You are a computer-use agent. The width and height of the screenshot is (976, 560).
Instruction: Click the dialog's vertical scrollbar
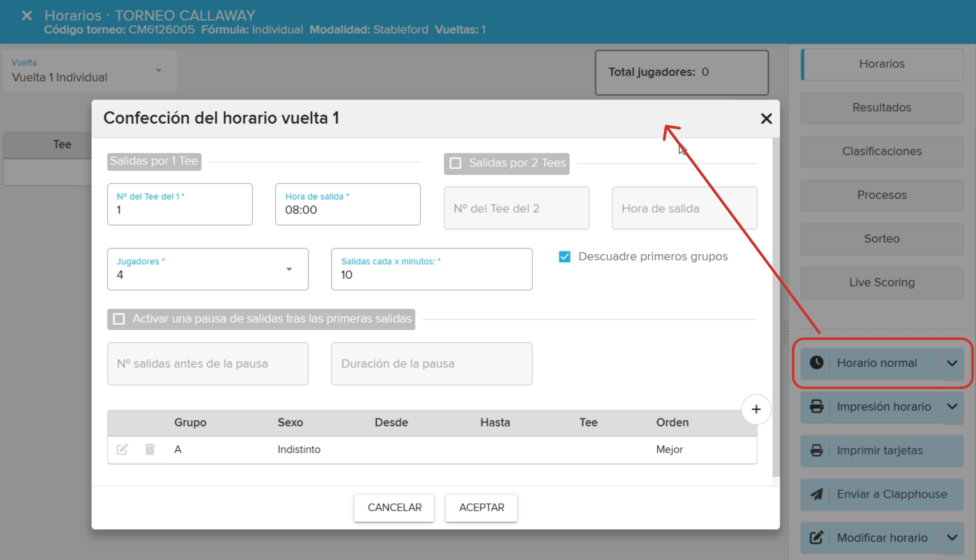coord(776,307)
